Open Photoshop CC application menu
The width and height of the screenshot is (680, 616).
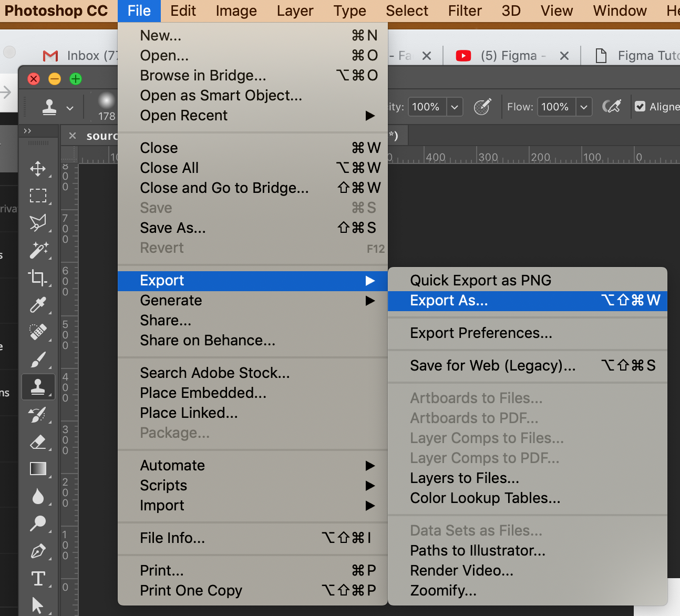56,11
